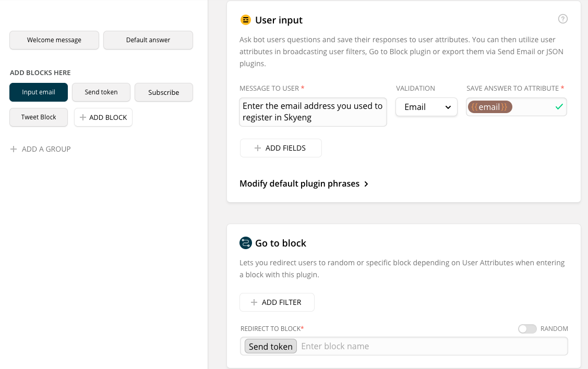Click the message to user text field
The height and width of the screenshot is (369, 588).
coord(313,112)
